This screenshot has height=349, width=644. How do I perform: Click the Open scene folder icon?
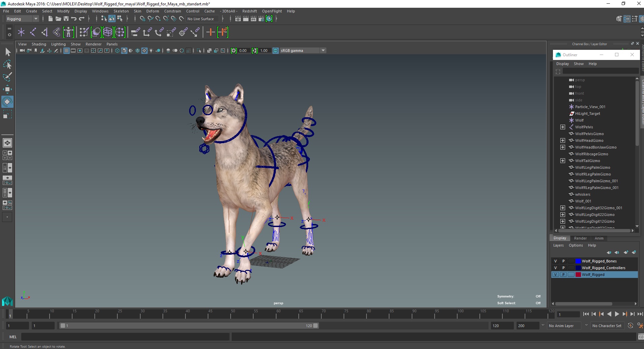coord(58,19)
